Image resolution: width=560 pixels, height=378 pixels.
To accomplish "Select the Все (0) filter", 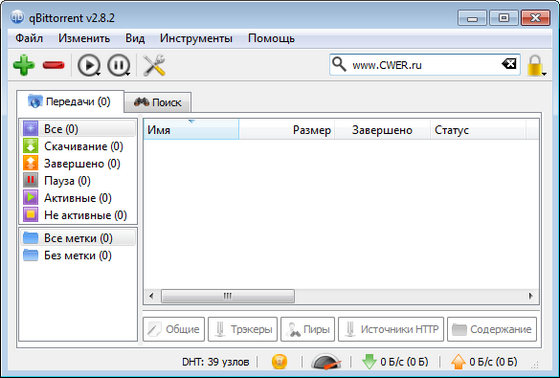I will pos(78,129).
